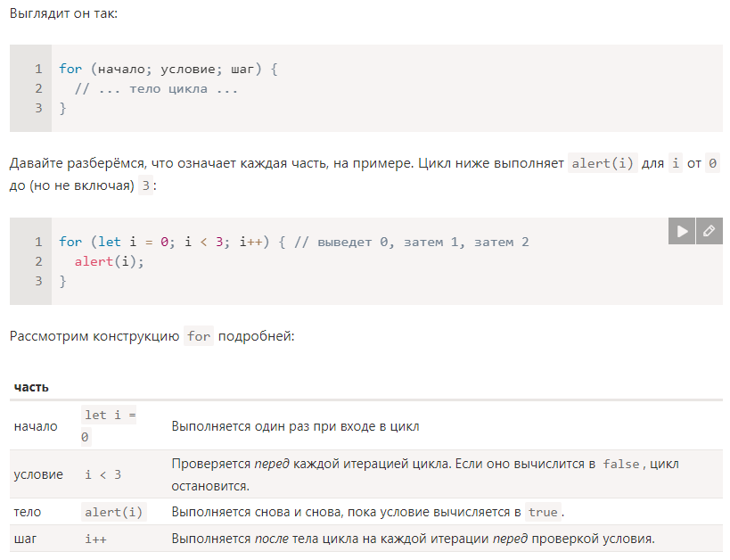Run the for-loop example with the play icon
Image resolution: width=730 pixels, height=560 pixels.
[682, 231]
